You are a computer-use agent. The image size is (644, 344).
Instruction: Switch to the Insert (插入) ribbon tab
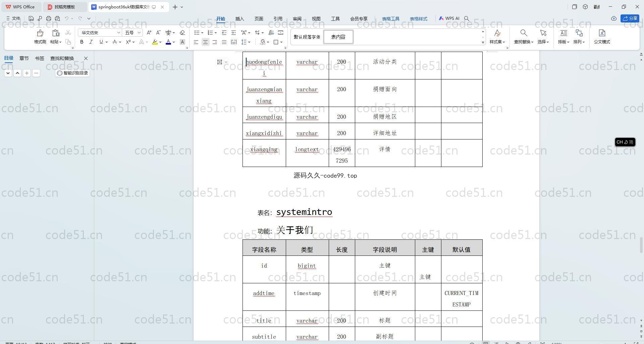click(x=239, y=19)
